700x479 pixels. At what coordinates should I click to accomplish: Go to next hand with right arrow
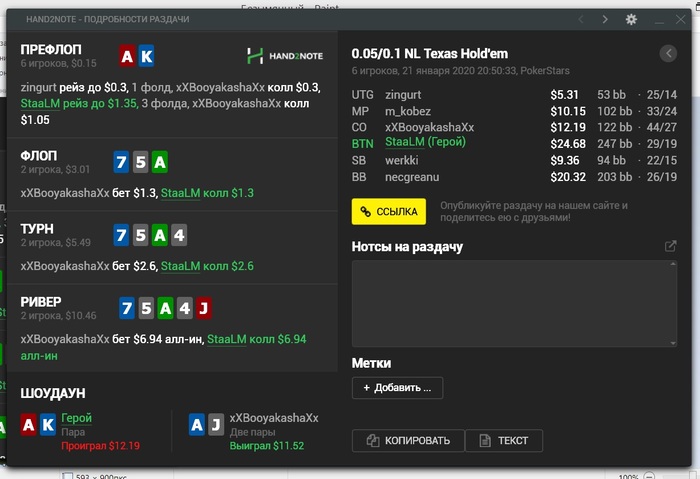point(605,19)
